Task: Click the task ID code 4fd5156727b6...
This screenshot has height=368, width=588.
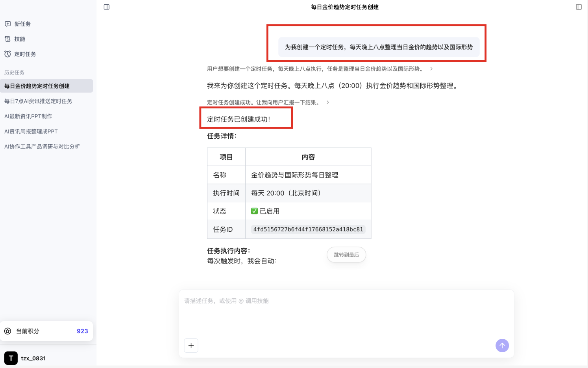Action: tap(308, 229)
